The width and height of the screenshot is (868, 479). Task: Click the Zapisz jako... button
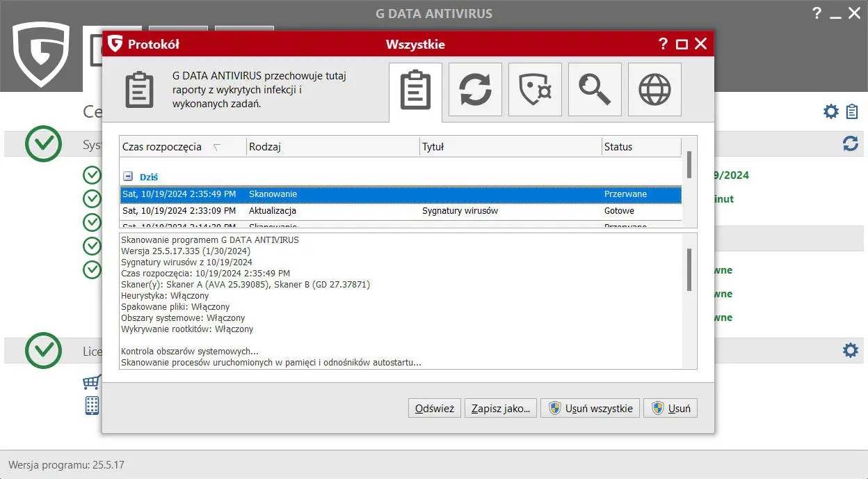[x=501, y=409]
